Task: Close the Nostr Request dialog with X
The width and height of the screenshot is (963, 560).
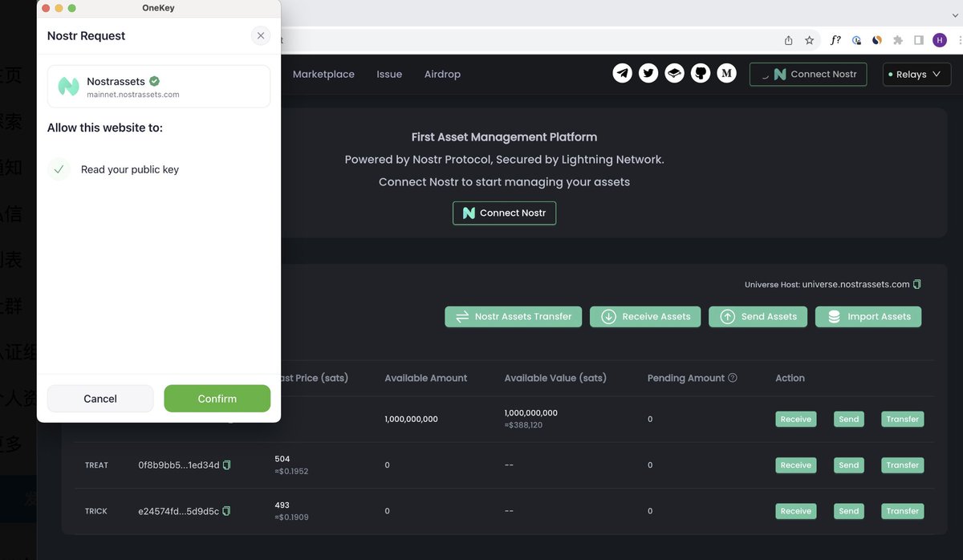Action: [x=261, y=35]
